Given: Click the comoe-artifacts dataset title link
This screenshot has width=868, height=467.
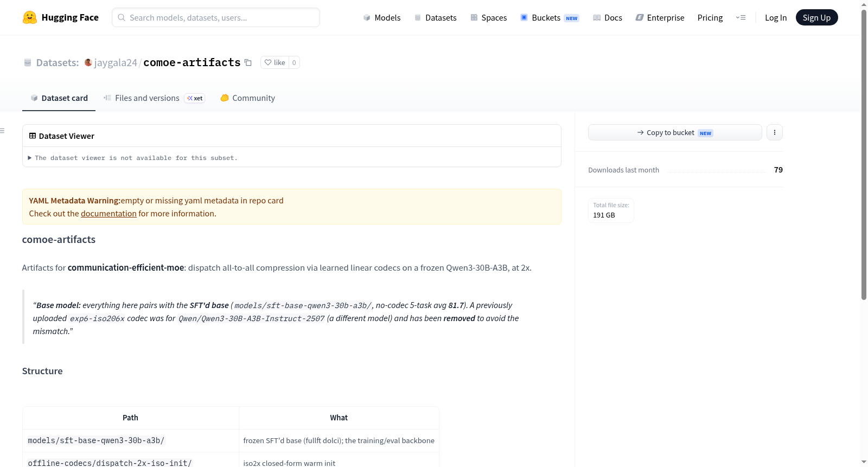Looking at the screenshot, I should [x=192, y=62].
